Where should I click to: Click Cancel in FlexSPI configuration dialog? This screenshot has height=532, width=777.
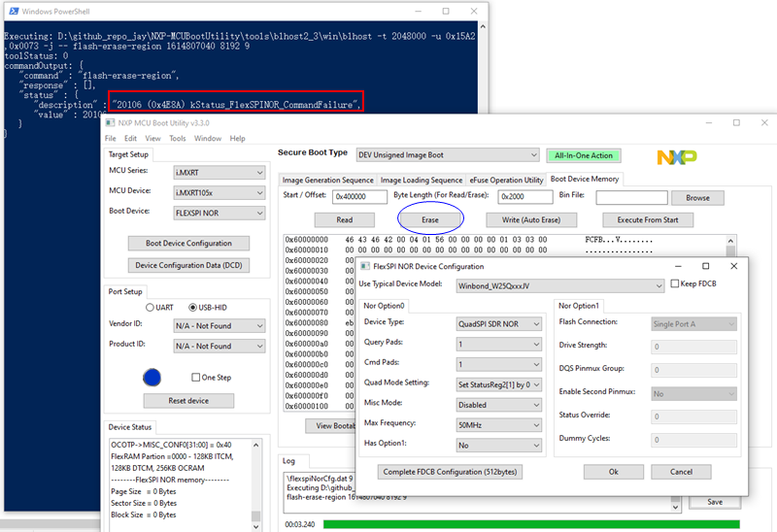(x=682, y=472)
